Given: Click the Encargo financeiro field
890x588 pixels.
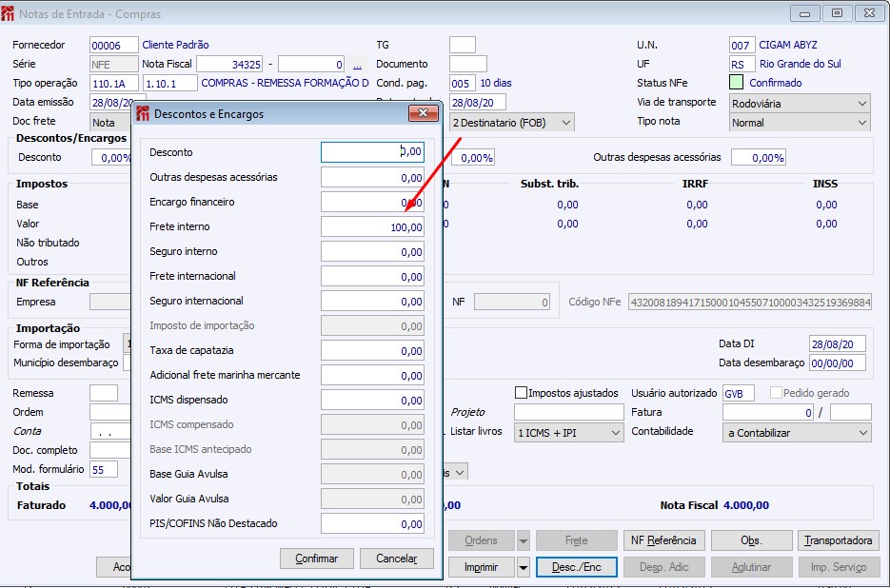Looking at the screenshot, I should click(x=372, y=202).
